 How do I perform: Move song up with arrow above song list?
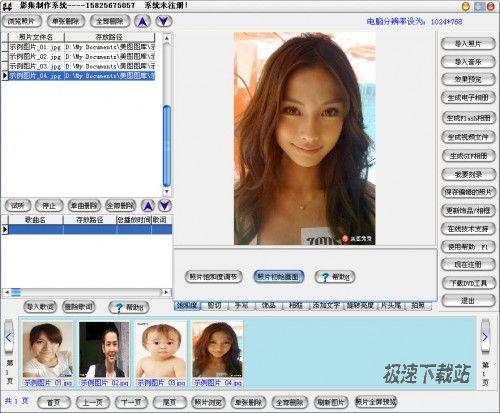click(148, 206)
